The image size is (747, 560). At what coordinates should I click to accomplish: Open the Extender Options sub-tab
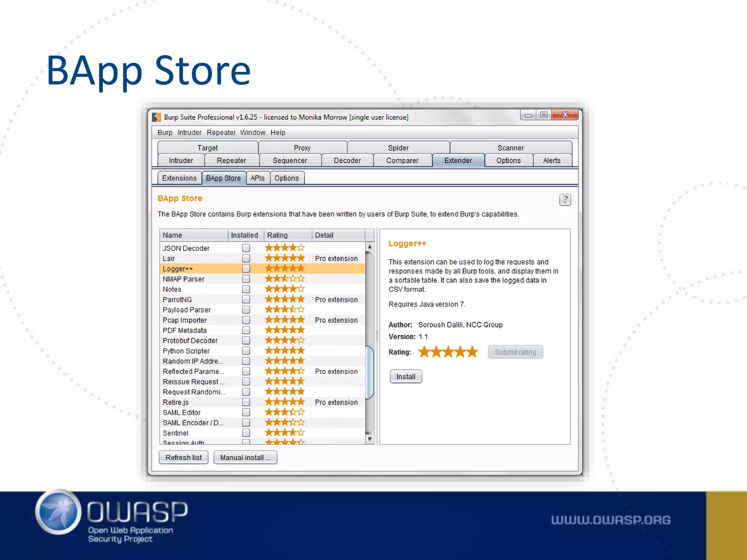tap(287, 178)
